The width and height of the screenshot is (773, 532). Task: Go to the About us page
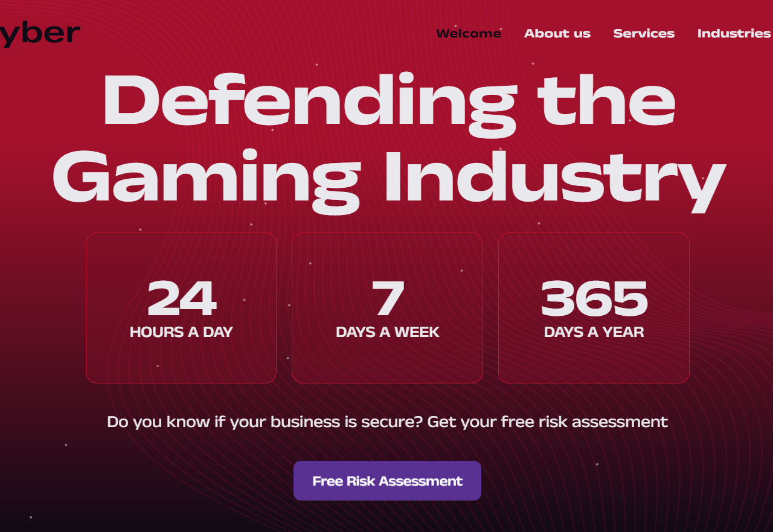pos(557,34)
